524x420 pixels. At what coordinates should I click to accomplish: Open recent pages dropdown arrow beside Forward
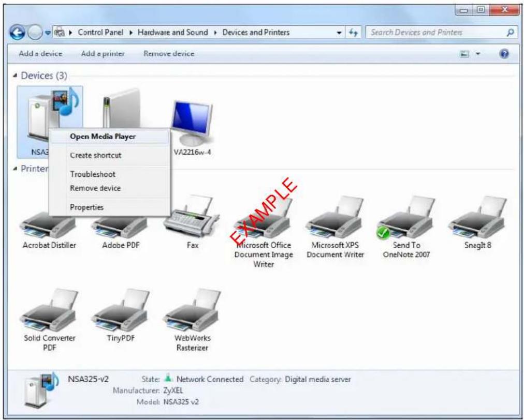[48, 33]
